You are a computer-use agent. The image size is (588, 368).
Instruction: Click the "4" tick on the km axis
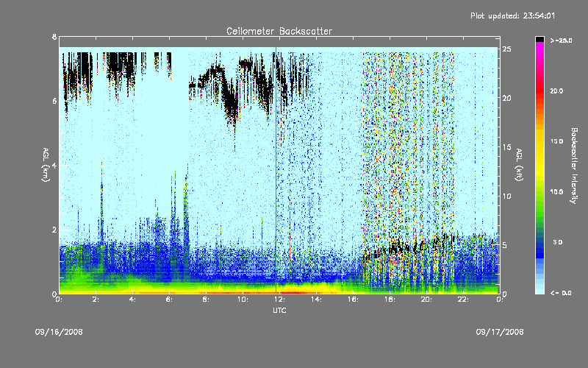[54, 165]
